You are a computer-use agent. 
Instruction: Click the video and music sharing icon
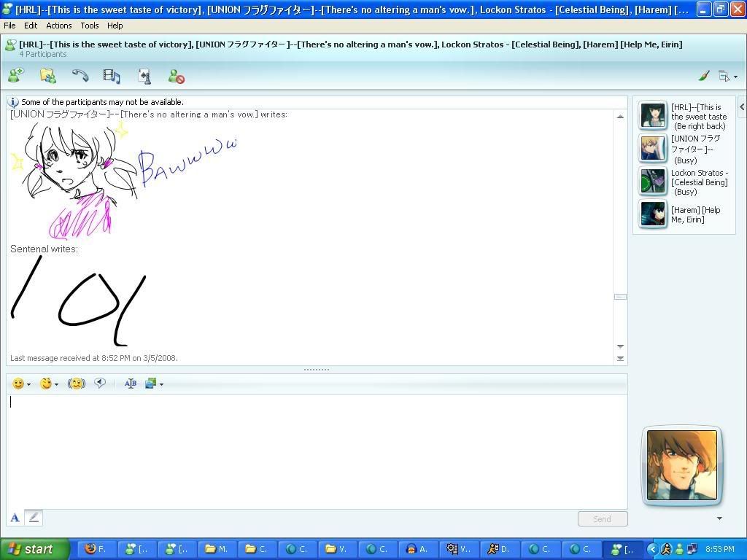pos(112,75)
